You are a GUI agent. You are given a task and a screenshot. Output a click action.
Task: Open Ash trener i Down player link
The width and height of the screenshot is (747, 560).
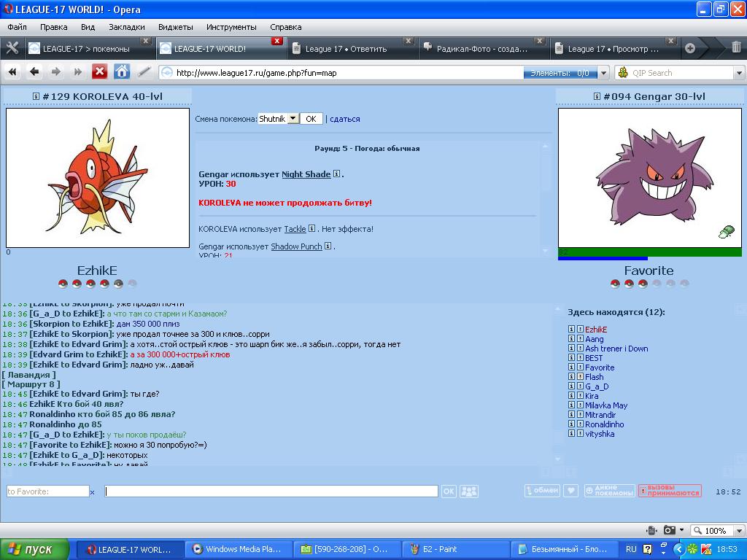click(617, 349)
